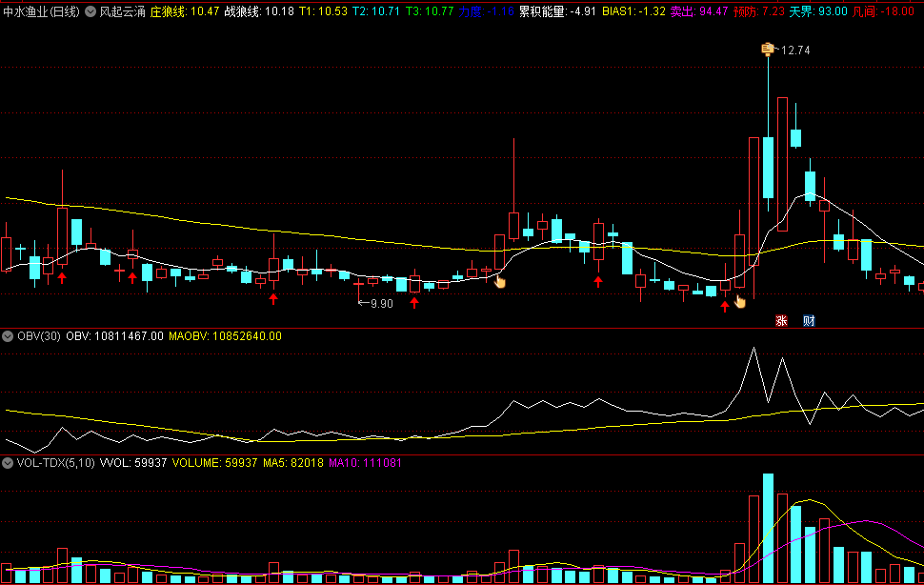Click the red 涨 badge under the chart

781,321
